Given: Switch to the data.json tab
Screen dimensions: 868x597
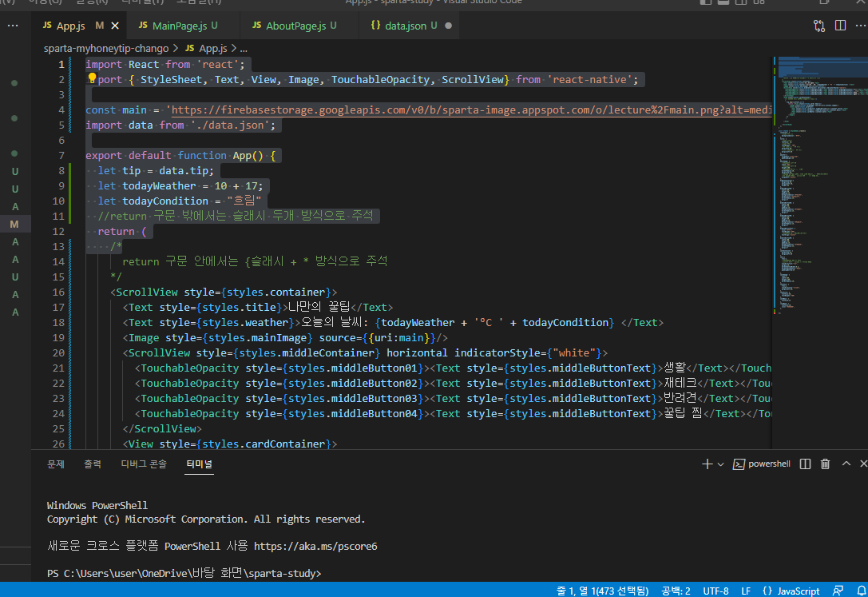Looking at the screenshot, I should point(405,26).
